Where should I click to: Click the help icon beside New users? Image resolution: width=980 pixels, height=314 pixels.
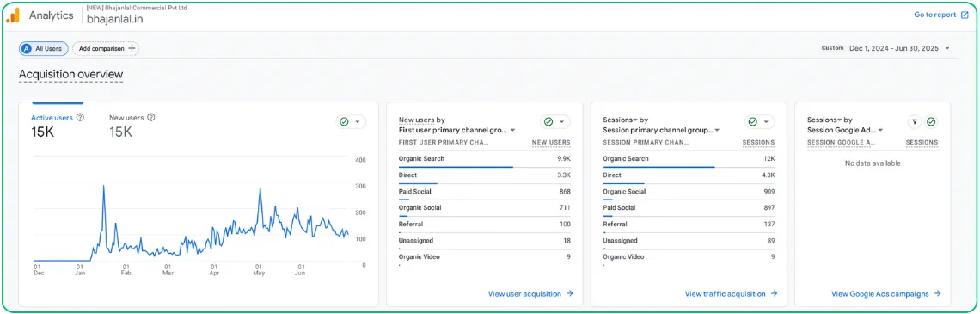[x=151, y=118]
